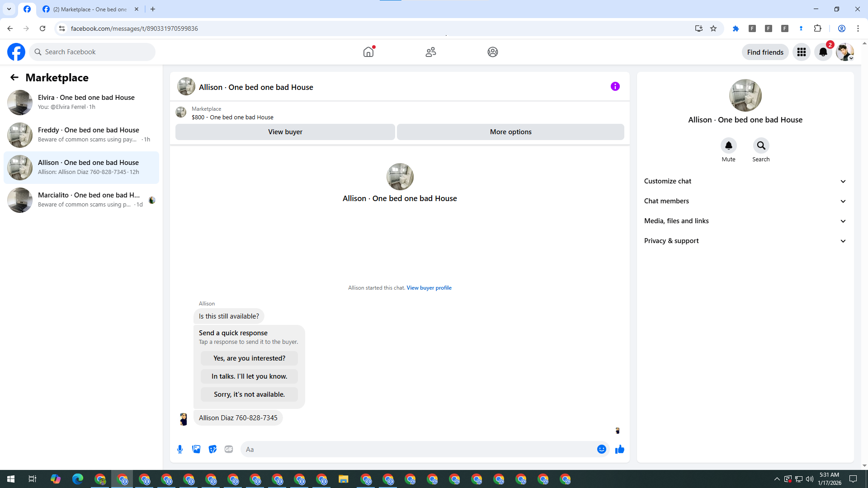The width and height of the screenshot is (868, 488).
Task: Open Facebook notifications bell
Action: [x=823, y=52]
